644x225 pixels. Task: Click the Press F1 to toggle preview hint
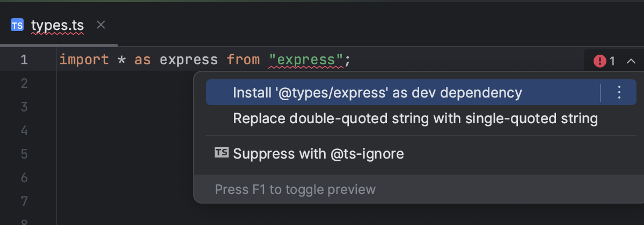(295, 189)
